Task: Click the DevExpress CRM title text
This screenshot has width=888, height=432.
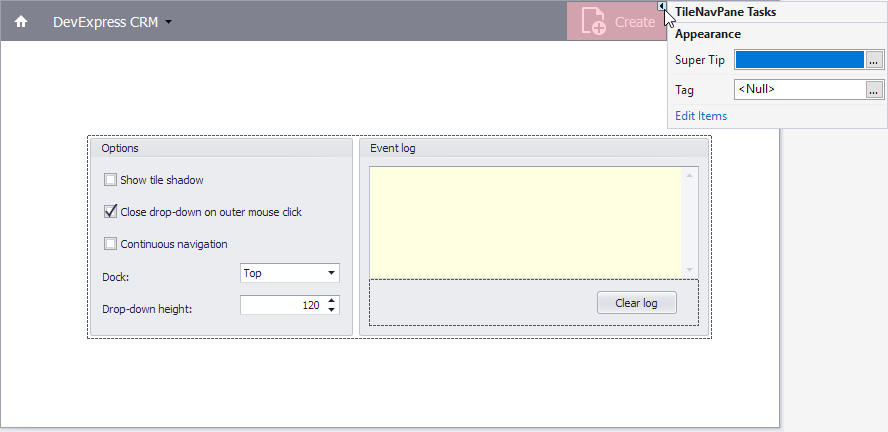Action: [x=105, y=23]
